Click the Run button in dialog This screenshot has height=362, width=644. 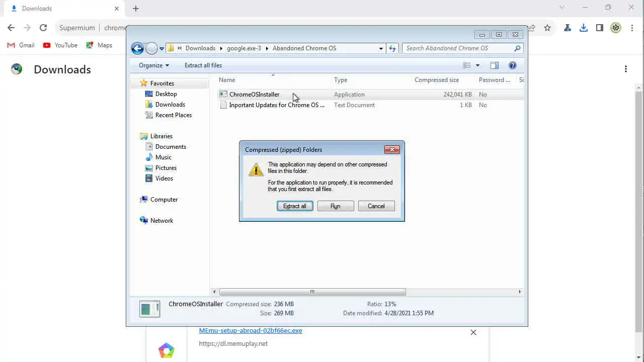[336, 206]
